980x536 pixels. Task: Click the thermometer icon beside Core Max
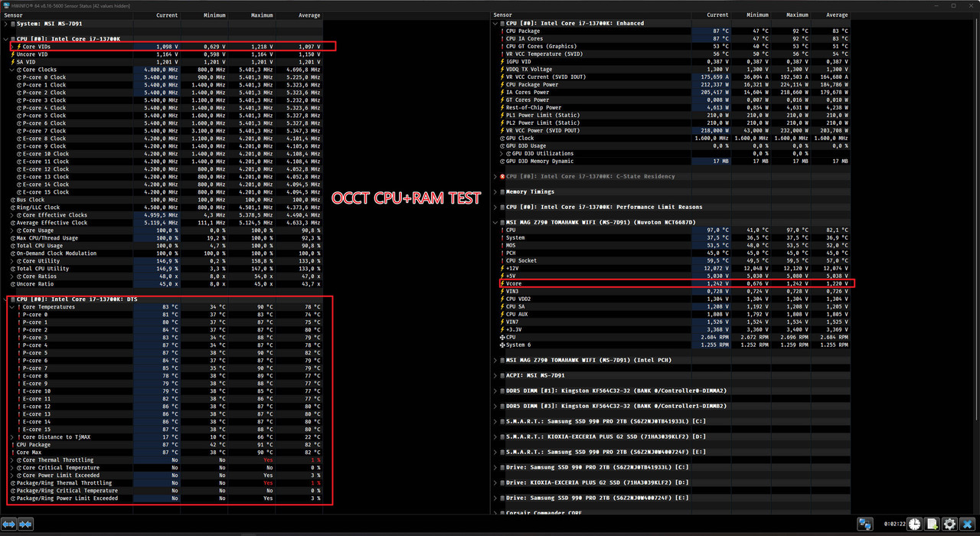click(x=13, y=453)
